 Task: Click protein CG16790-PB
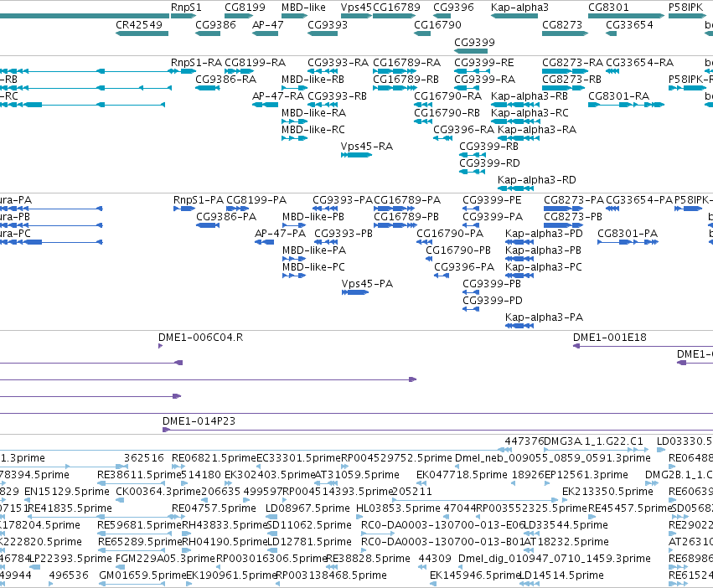[429, 259]
